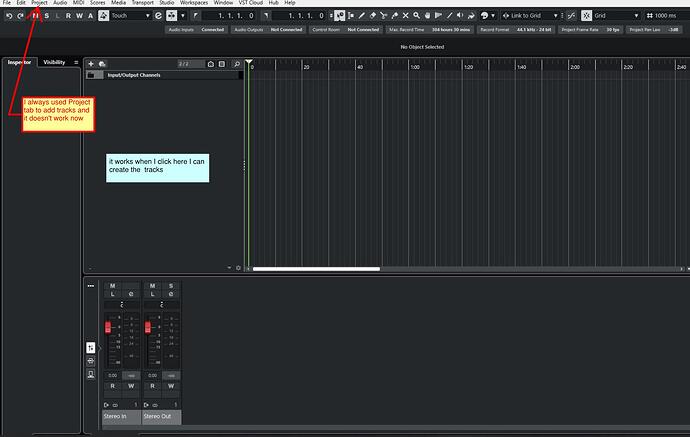Click the Undo arrow in the toolbar
The width and height of the screenshot is (690, 437).
pyautogui.click(x=9, y=16)
